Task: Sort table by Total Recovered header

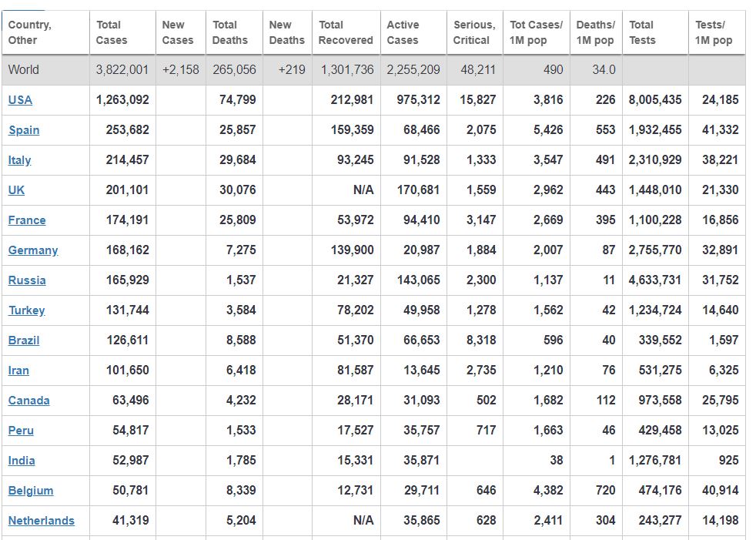Action: pos(346,32)
